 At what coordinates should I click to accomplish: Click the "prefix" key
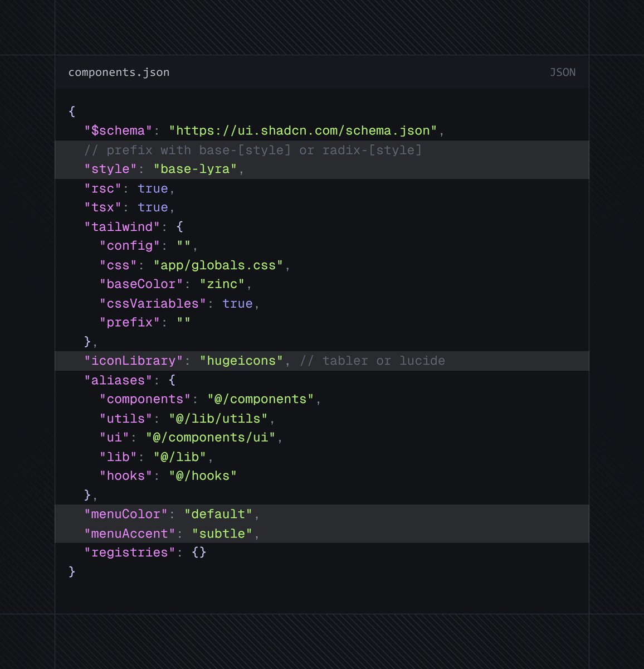point(130,323)
